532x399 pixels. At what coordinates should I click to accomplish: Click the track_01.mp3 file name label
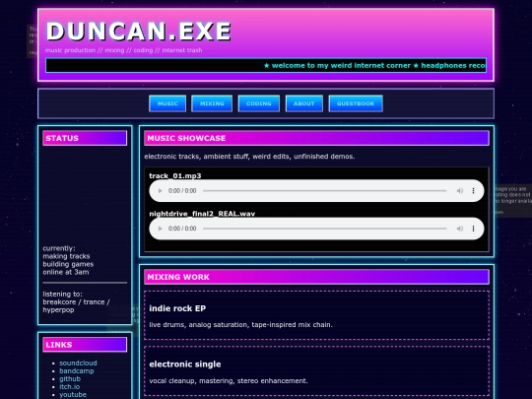point(175,175)
